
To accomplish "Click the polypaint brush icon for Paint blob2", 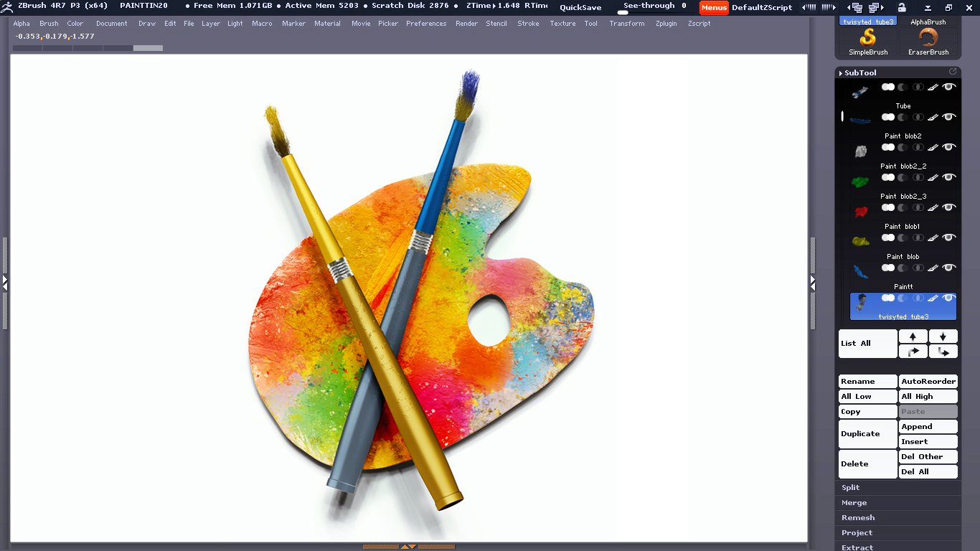I will [933, 117].
